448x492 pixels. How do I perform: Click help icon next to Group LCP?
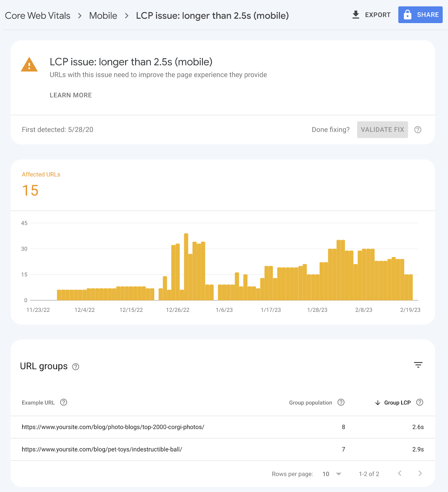420,403
